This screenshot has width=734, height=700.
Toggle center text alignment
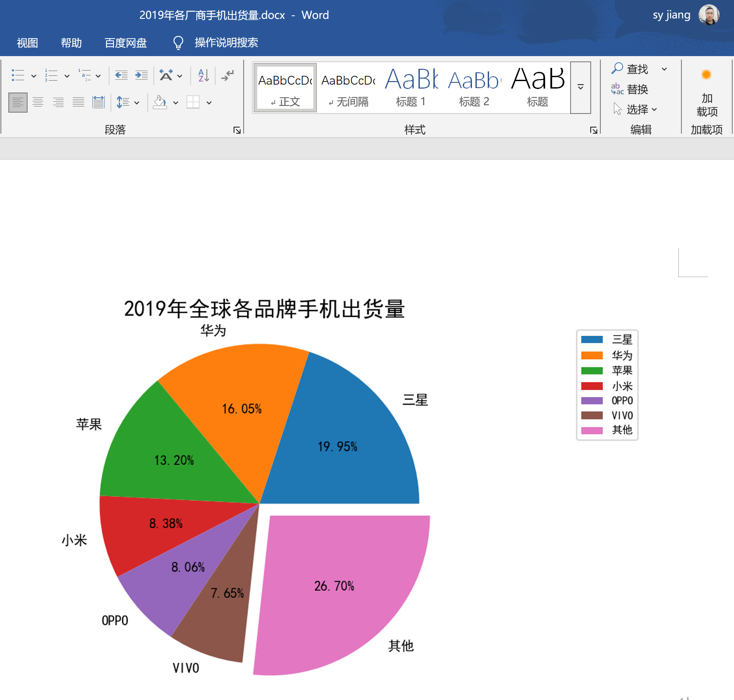(38, 103)
